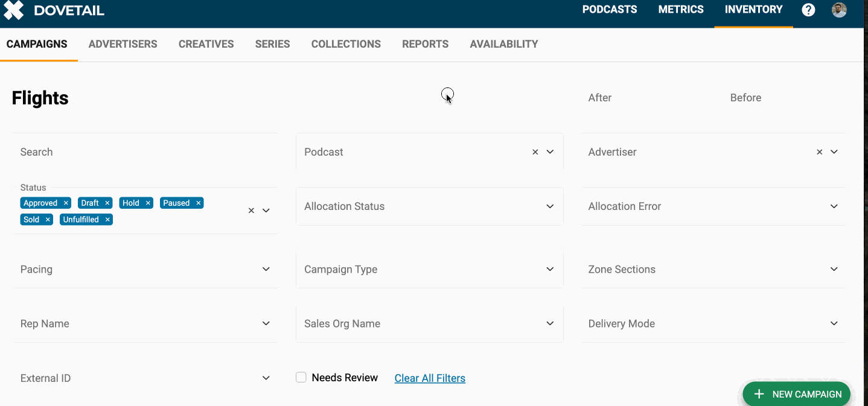
Task: Remove the Draft status chip
Action: (x=107, y=203)
